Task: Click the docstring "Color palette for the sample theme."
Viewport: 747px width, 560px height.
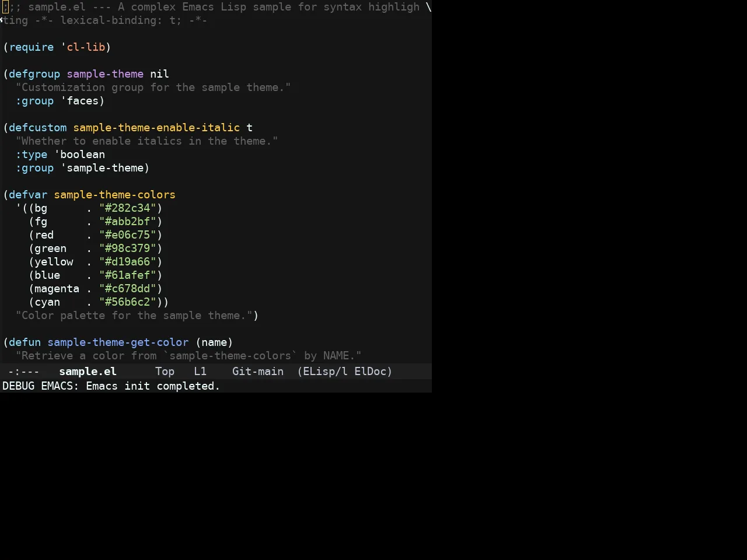Action: 134,316
